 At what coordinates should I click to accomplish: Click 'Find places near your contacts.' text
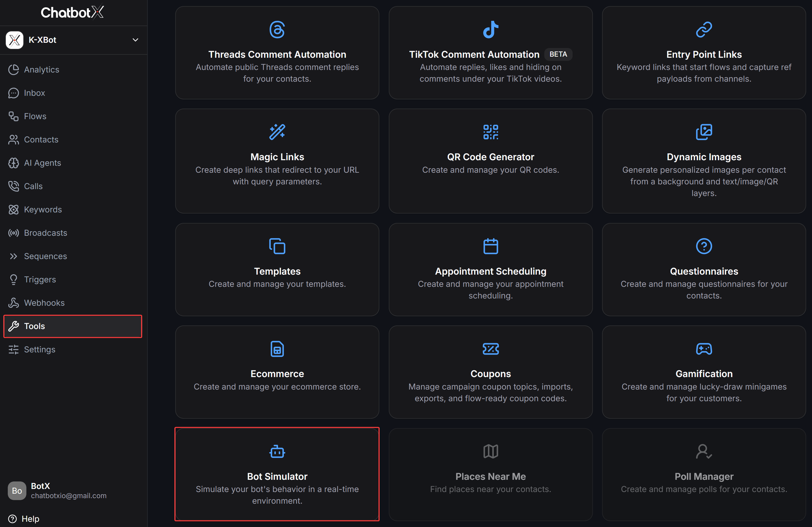[491, 489]
